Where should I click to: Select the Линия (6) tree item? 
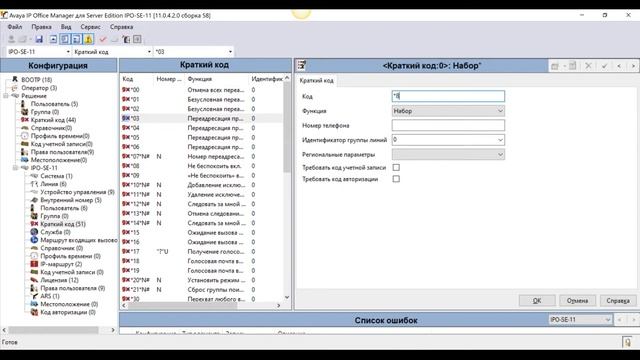pos(53,184)
